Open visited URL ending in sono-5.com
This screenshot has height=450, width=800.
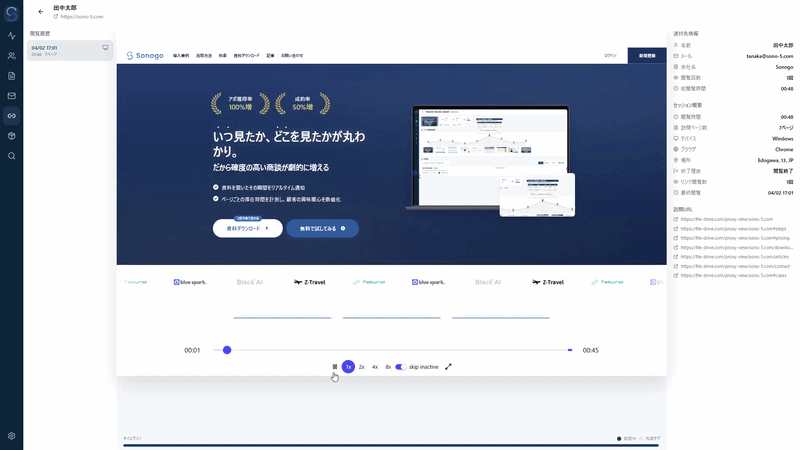click(727, 219)
